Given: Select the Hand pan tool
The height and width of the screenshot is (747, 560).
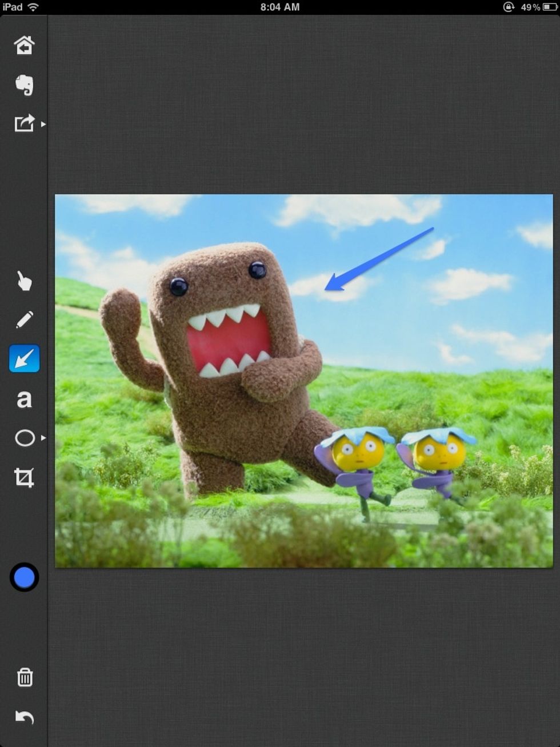Looking at the screenshot, I should (24, 281).
